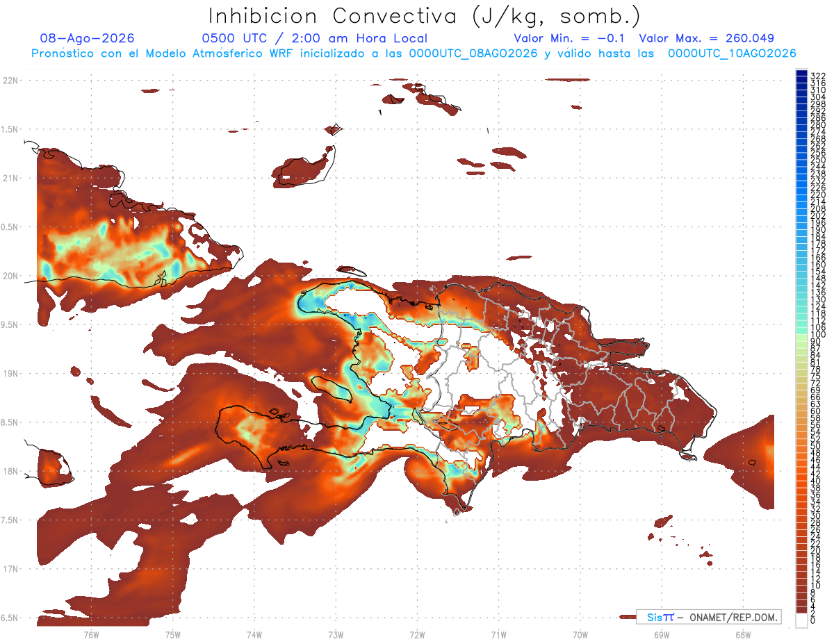Click the latitude label '0.5N'

(10, 227)
